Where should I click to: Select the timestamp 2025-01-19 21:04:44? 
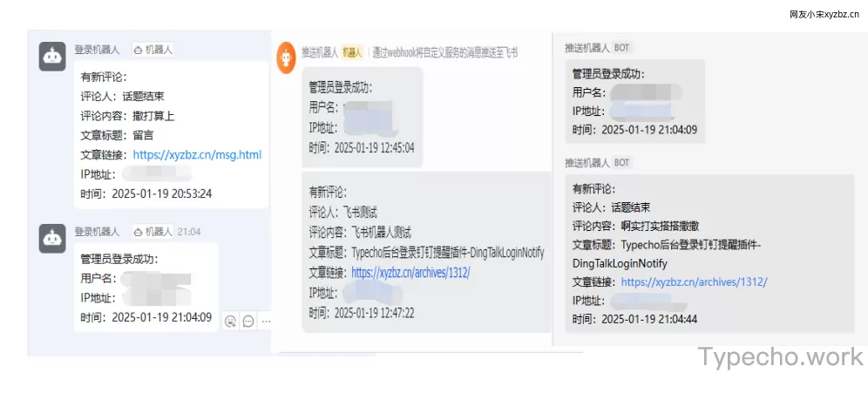point(648,320)
